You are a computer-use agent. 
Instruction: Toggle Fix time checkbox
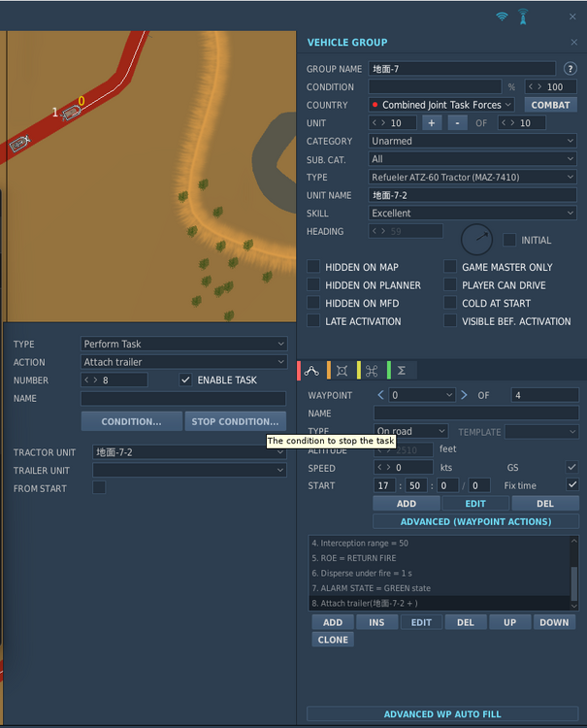(572, 484)
